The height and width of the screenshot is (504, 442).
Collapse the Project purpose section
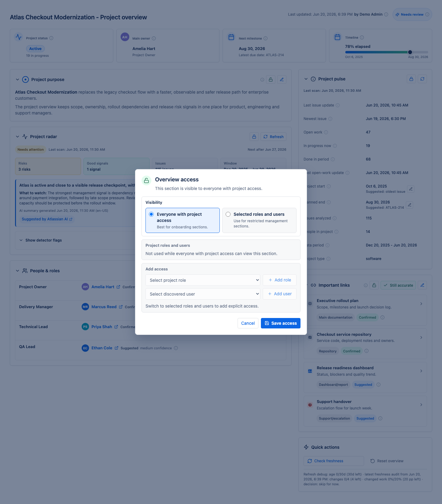pos(17,79)
